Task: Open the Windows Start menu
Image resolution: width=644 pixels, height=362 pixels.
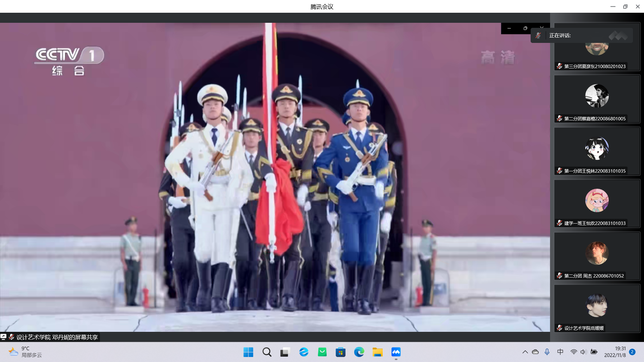Action: pyautogui.click(x=248, y=352)
